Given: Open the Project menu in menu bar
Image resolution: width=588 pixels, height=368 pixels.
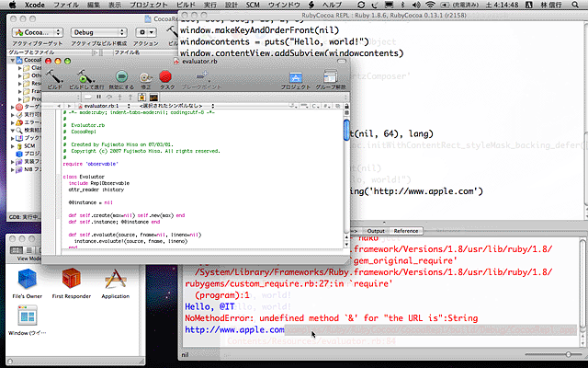Looking at the screenshot, I should 149,5.
